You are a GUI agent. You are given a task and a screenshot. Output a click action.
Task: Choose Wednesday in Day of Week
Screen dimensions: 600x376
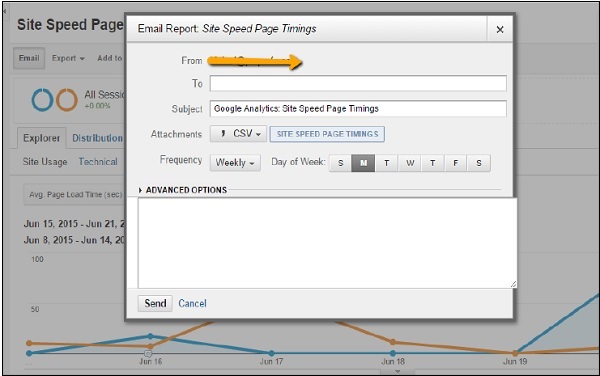(410, 163)
